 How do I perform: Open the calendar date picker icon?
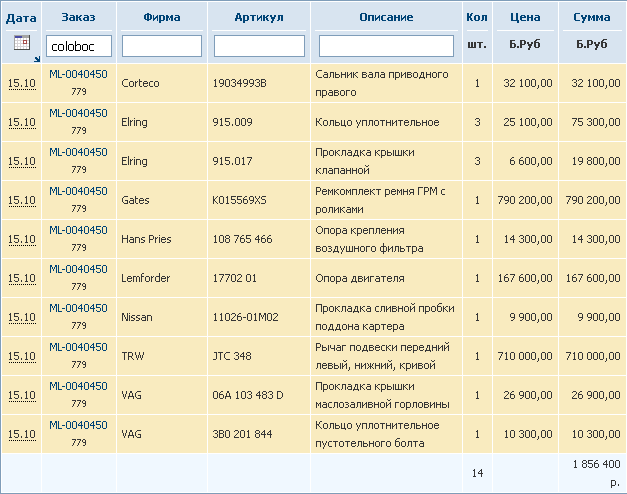[x=22, y=42]
